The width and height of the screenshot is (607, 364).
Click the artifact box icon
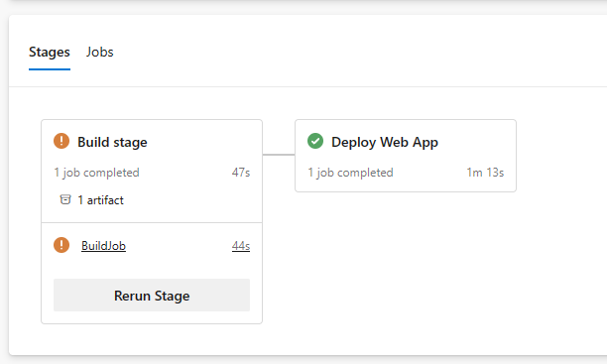[x=65, y=199]
